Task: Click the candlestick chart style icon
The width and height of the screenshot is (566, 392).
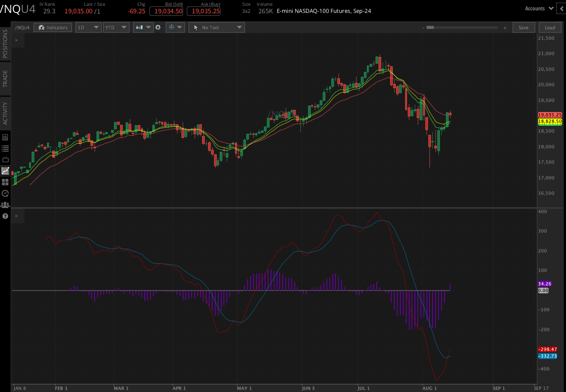Action: [140, 27]
